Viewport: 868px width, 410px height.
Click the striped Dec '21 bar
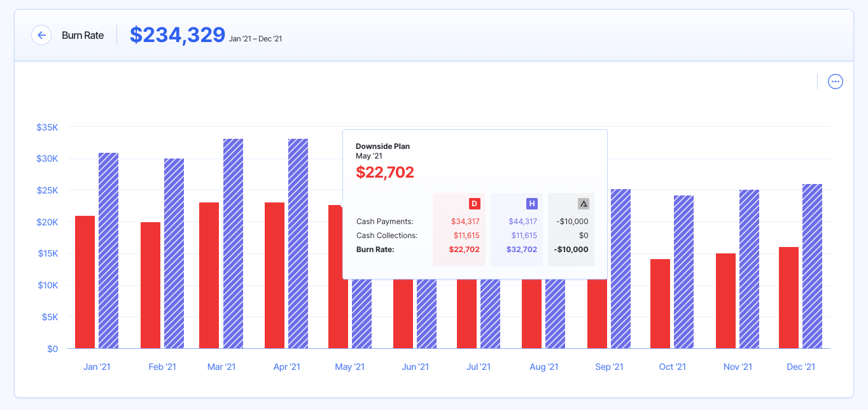813,266
